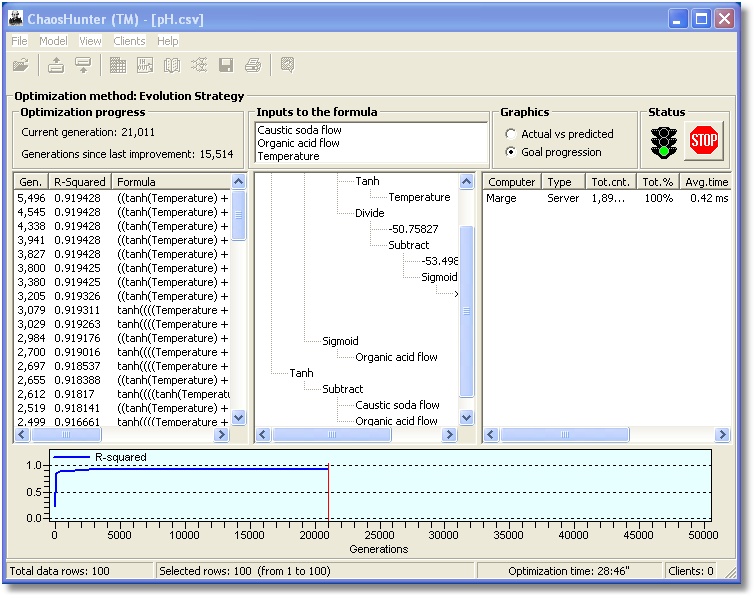Click up arrow of formula list scrollbar
The height and width of the screenshot is (598, 755).
[x=238, y=182]
